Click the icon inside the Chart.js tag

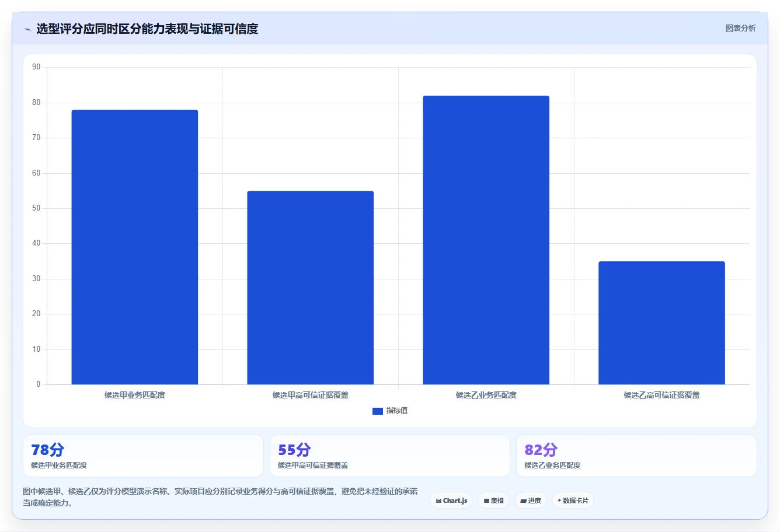point(438,501)
